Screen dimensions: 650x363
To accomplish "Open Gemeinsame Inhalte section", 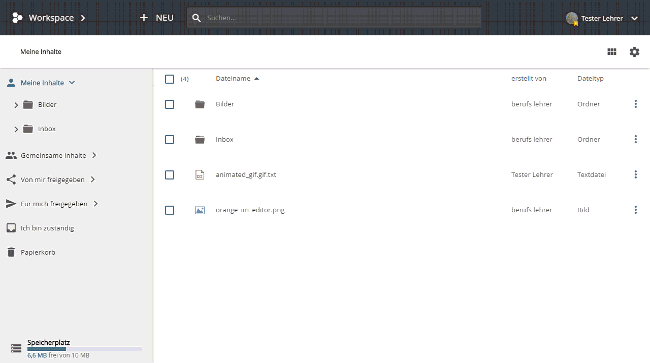I will point(53,155).
